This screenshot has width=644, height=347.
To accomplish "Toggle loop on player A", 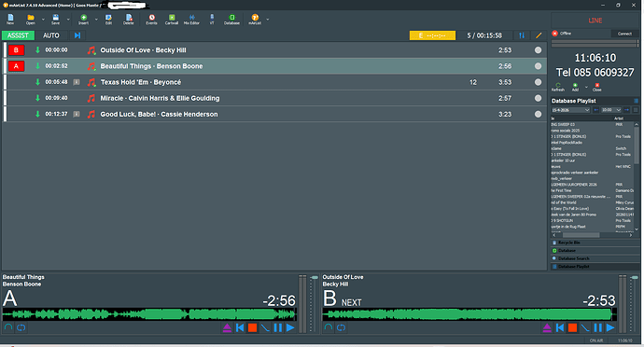I will [x=21, y=327].
